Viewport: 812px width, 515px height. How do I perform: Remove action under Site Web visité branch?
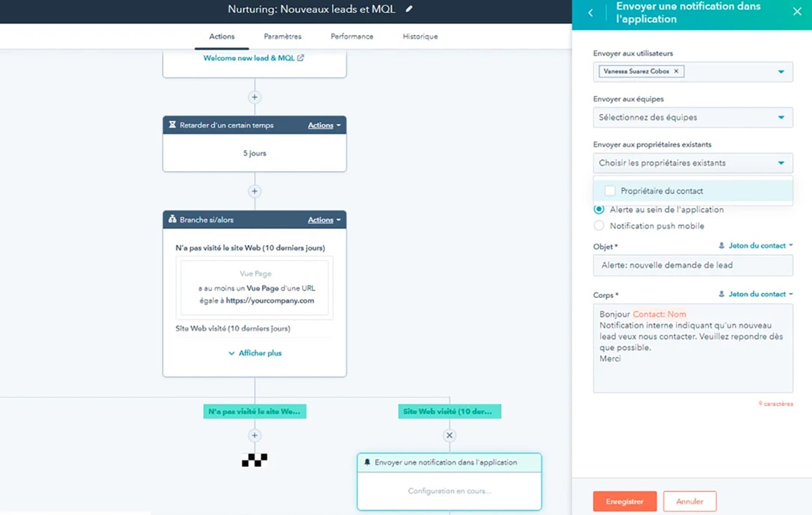(449, 435)
